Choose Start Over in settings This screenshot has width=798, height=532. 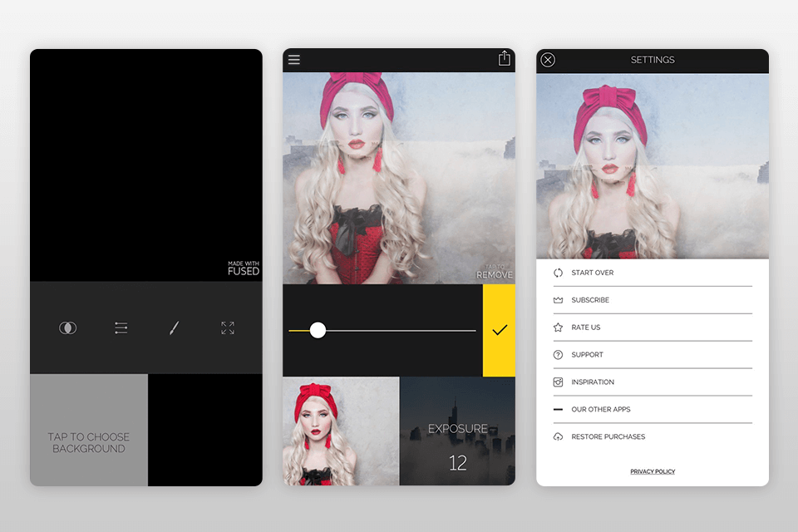(591, 273)
